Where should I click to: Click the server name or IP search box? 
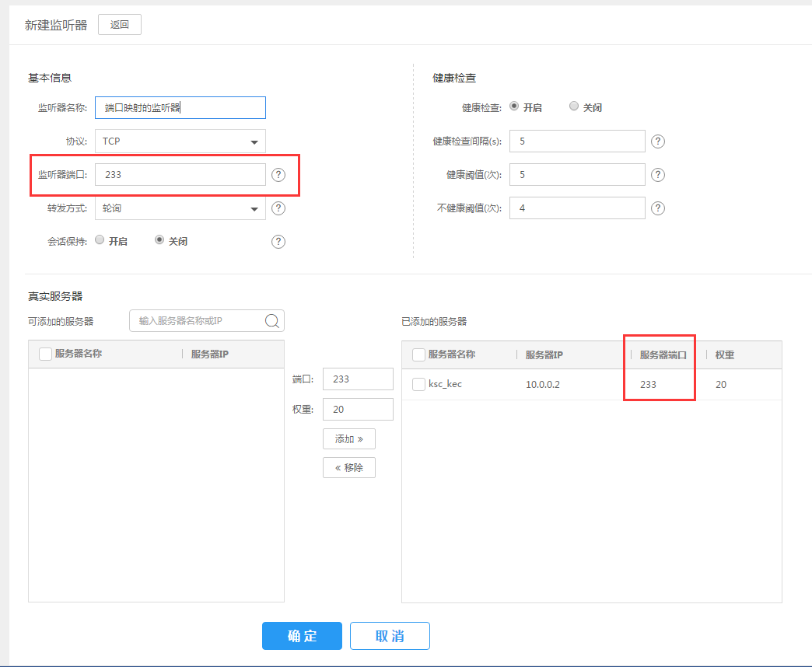point(207,321)
